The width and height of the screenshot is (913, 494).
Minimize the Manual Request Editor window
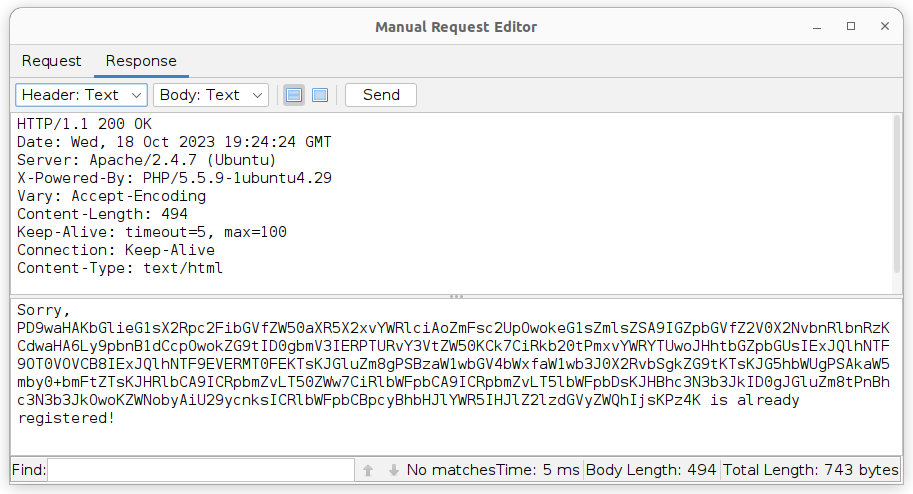pyautogui.click(x=822, y=27)
